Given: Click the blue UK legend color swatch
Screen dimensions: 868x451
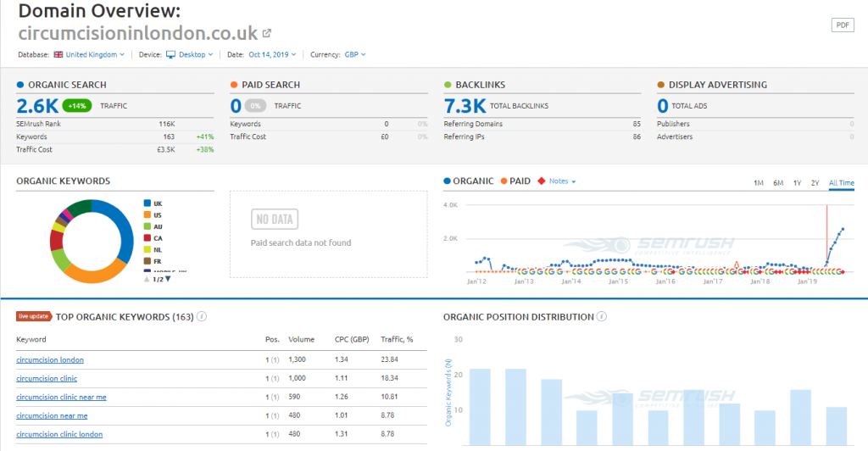Looking at the screenshot, I should click(147, 203).
